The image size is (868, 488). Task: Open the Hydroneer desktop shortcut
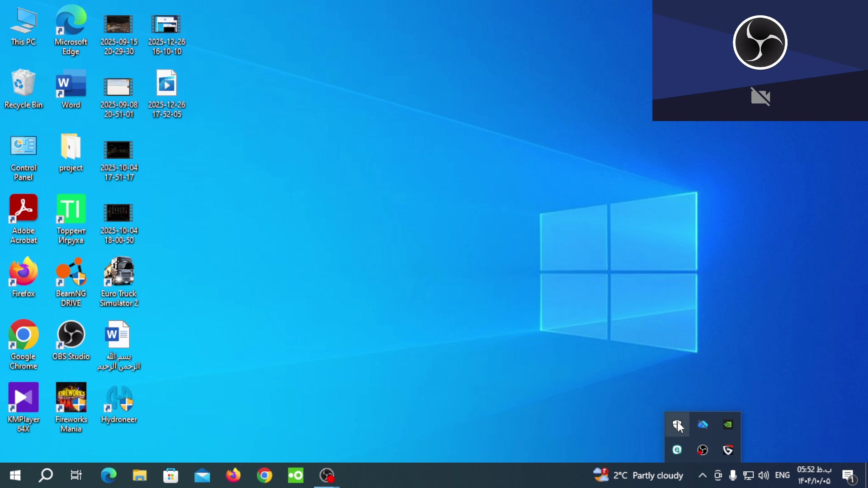119,405
